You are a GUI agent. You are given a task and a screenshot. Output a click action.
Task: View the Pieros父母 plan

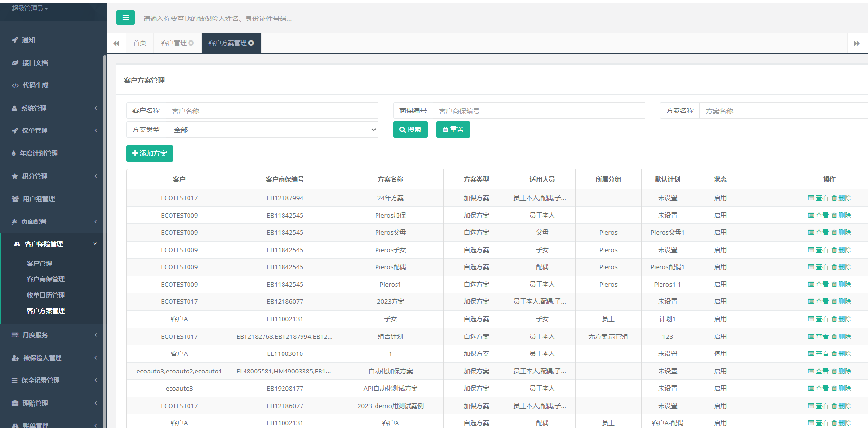pos(818,232)
